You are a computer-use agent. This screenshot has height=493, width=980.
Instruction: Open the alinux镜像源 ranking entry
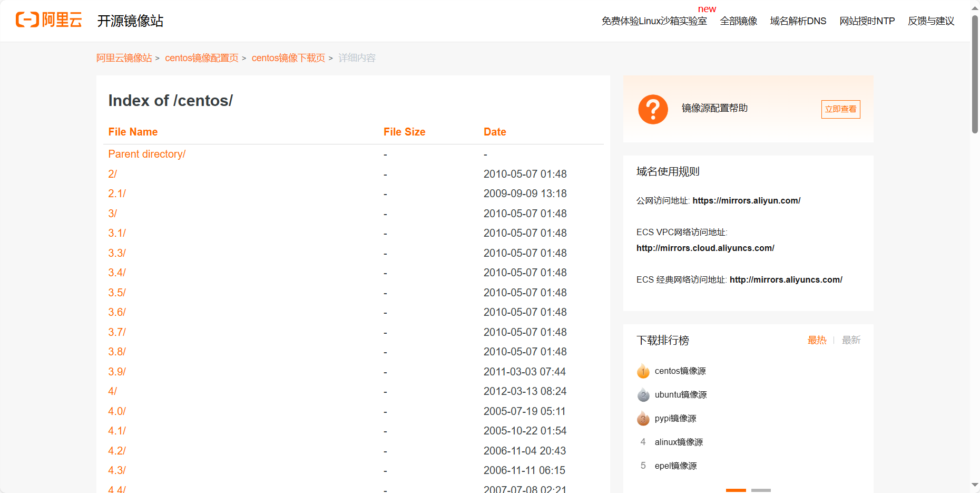point(679,442)
